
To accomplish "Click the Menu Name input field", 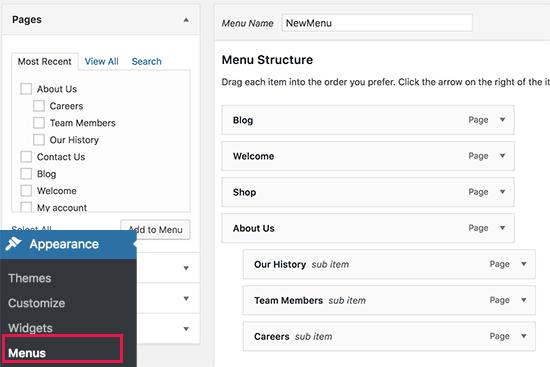I will (377, 23).
